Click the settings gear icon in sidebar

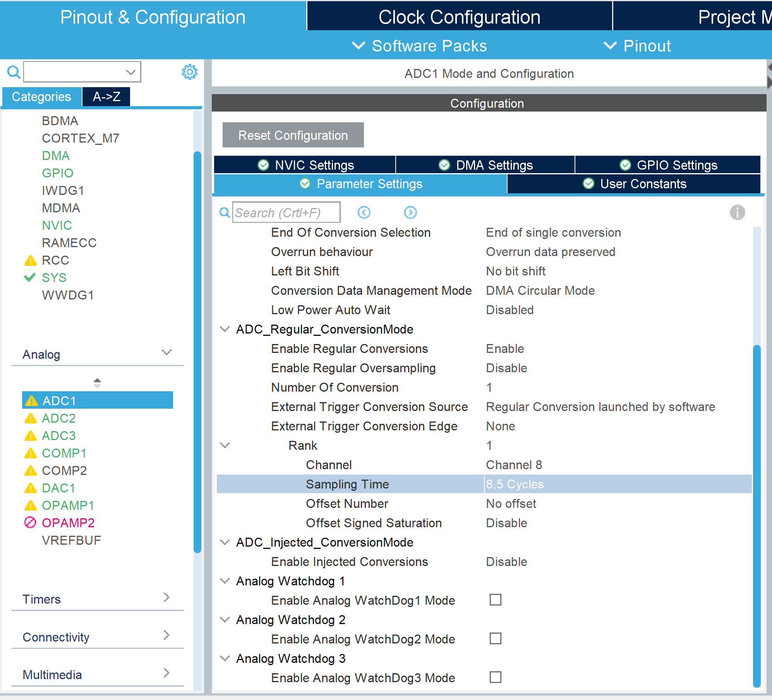189,72
